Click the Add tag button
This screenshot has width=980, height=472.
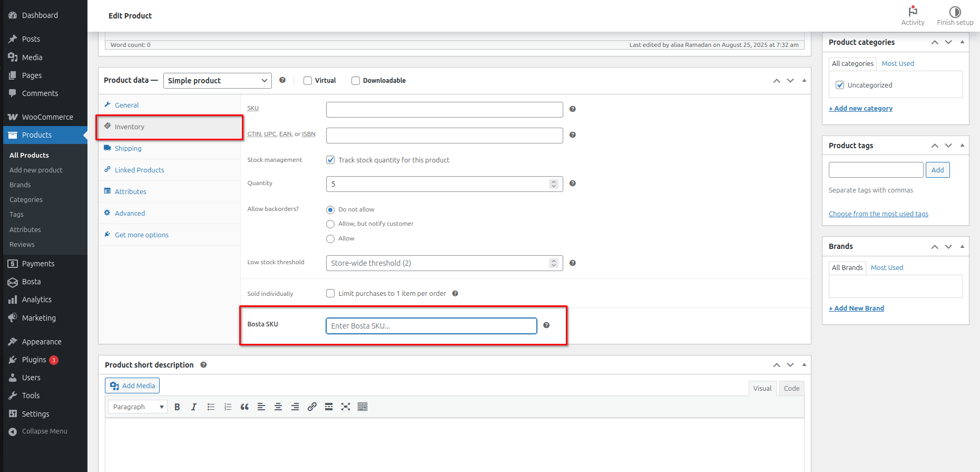coord(938,170)
